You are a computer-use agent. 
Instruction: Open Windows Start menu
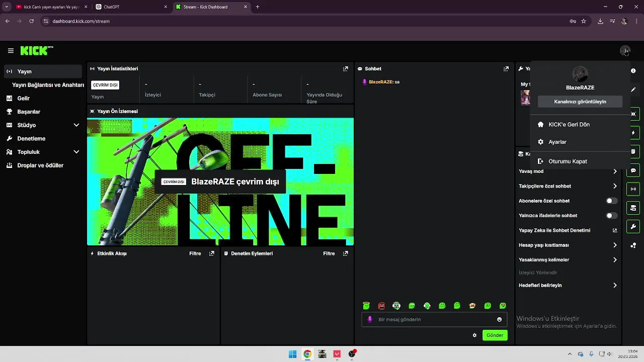(x=292, y=354)
